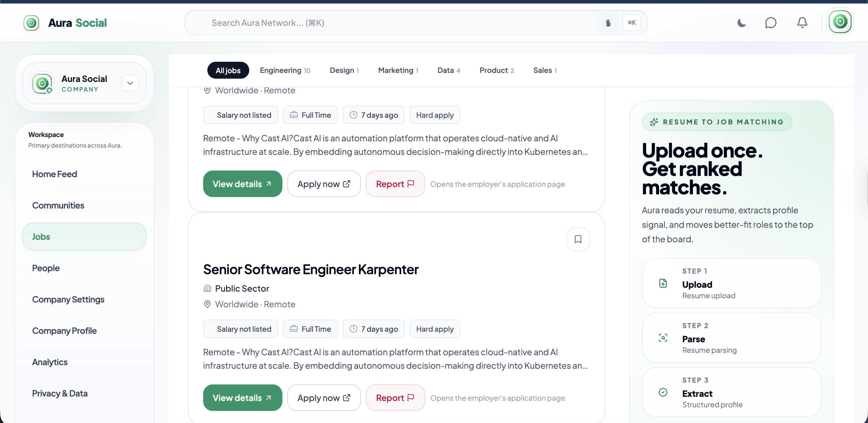This screenshot has width=868, height=423.
Task: Report the Karpenter job listing
Action: [395, 398]
